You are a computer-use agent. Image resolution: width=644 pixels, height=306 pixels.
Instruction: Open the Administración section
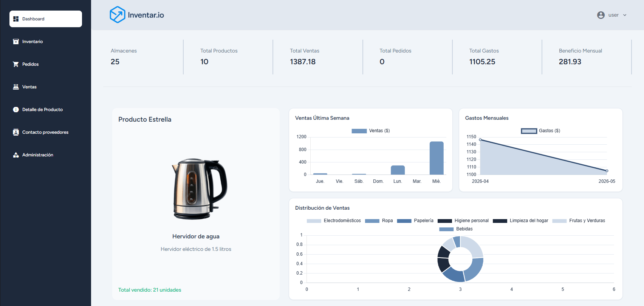click(x=46, y=155)
